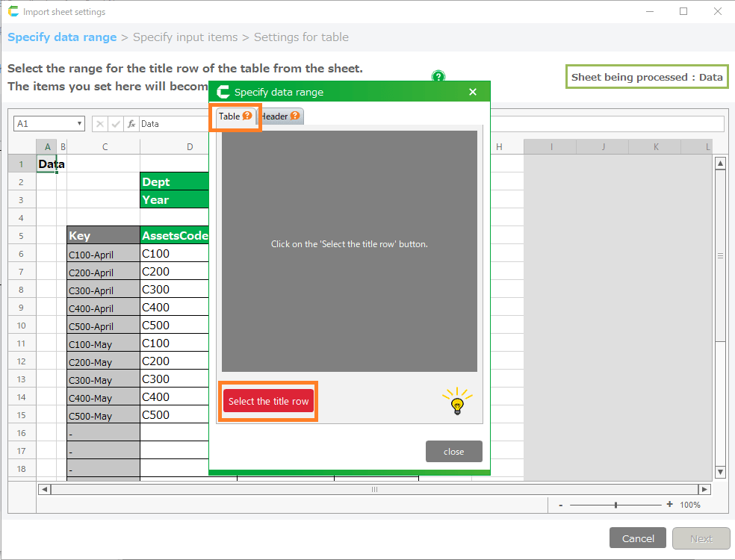Viewport: 735px width, 560px height.
Task: Click the question mark on Table tab
Action: (x=247, y=116)
